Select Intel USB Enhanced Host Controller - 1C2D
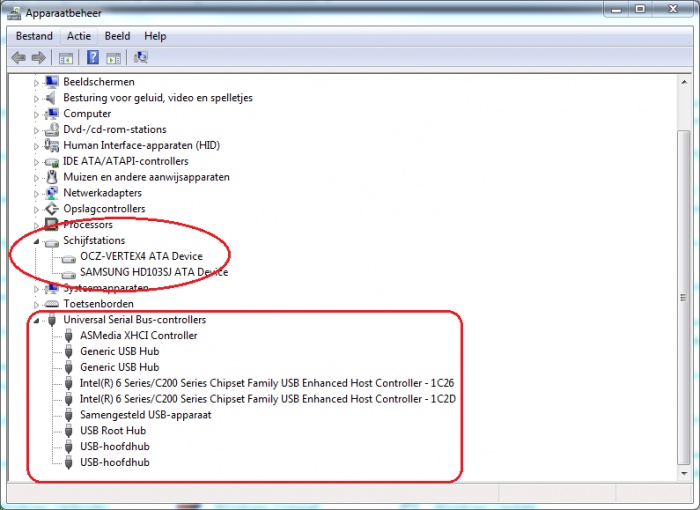 [x=268, y=399]
